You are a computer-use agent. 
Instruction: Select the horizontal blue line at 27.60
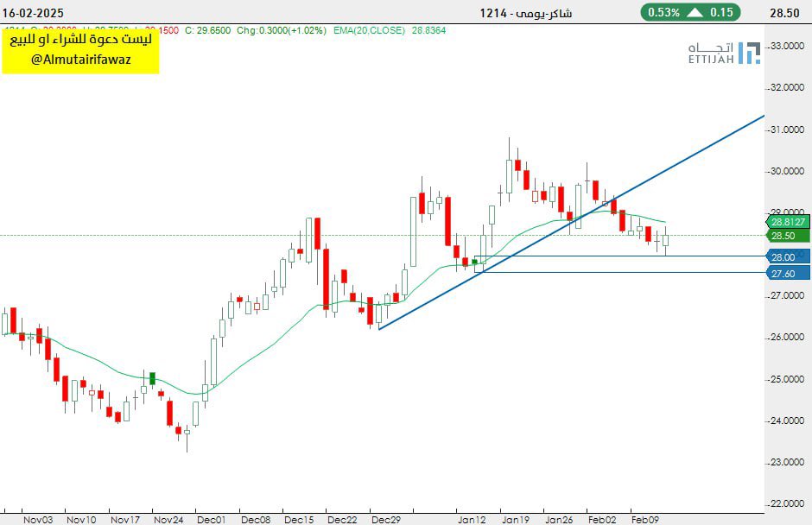(619, 272)
